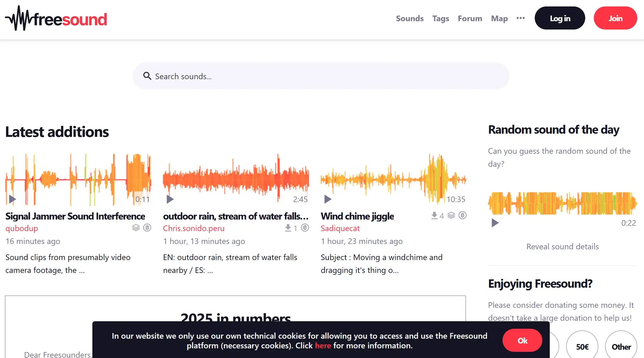
Task: Click the outdoor rain description text
Action: coord(230,264)
